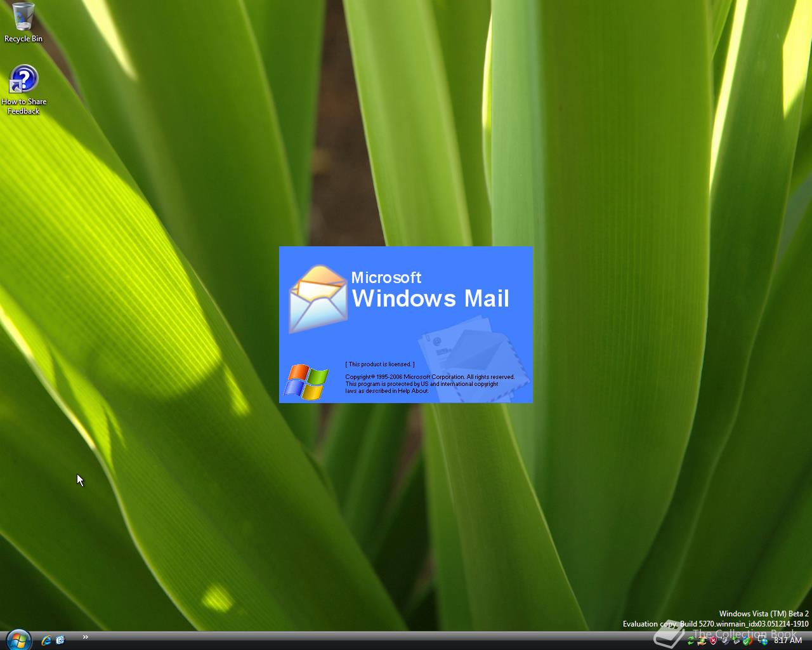Open the network globe tray icon
This screenshot has height=650, width=812.
click(x=763, y=640)
